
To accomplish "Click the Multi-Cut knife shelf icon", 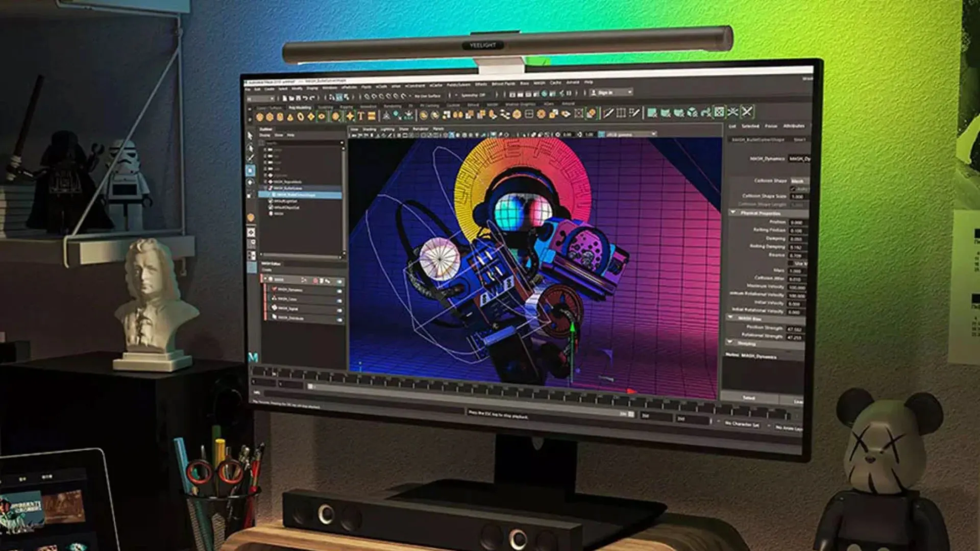I will (608, 113).
